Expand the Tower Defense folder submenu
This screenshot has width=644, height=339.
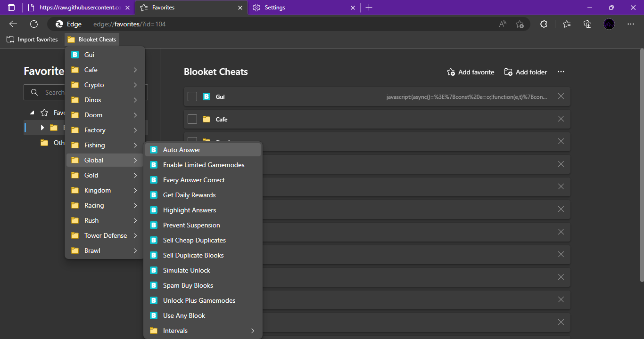[105, 235]
